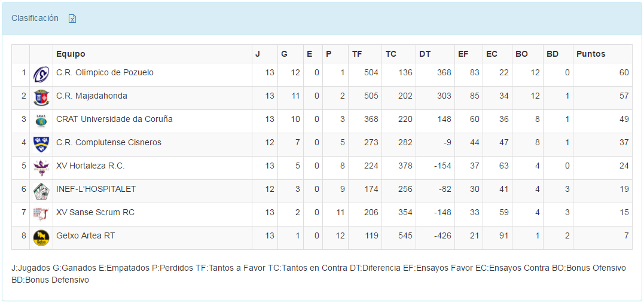Click the CRAT Universidade da Coruña logo
The image size is (644, 303).
tap(41, 121)
